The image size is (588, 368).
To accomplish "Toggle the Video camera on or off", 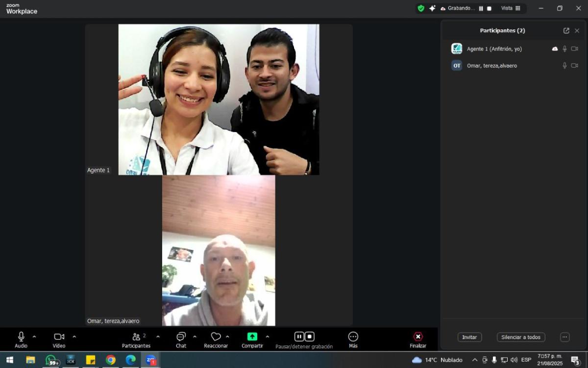I will 59,337.
